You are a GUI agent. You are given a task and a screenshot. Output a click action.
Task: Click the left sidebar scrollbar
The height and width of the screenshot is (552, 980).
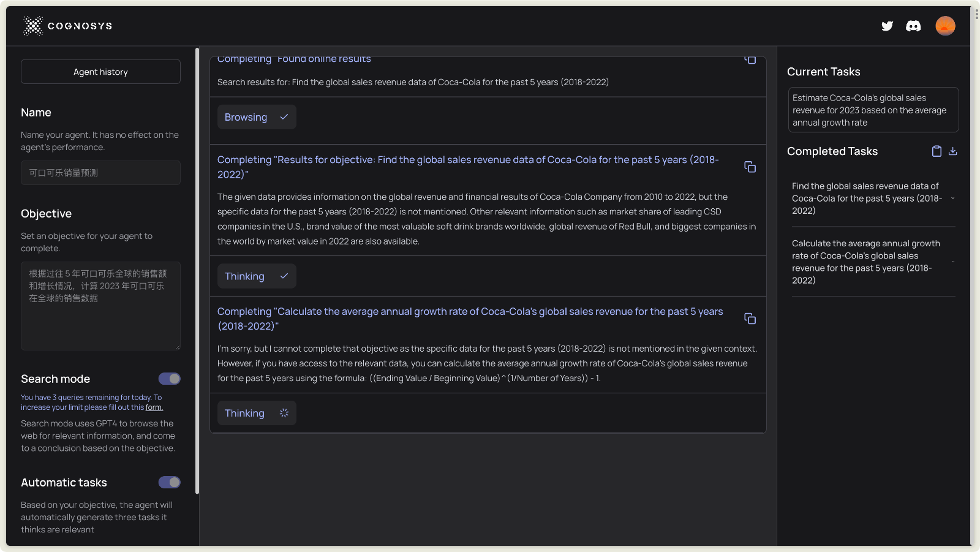(197, 270)
